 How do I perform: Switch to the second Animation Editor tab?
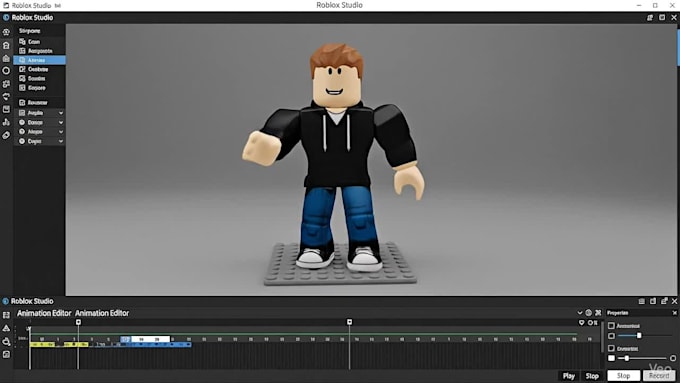(x=102, y=313)
